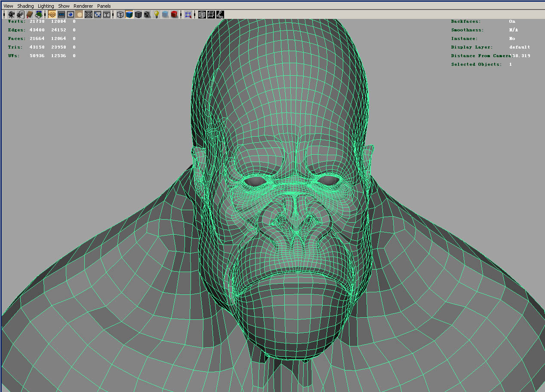Image resolution: width=545 pixels, height=392 pixels.
Task: Click the Smoothness value "N/A"
Action: click(514, 30)
